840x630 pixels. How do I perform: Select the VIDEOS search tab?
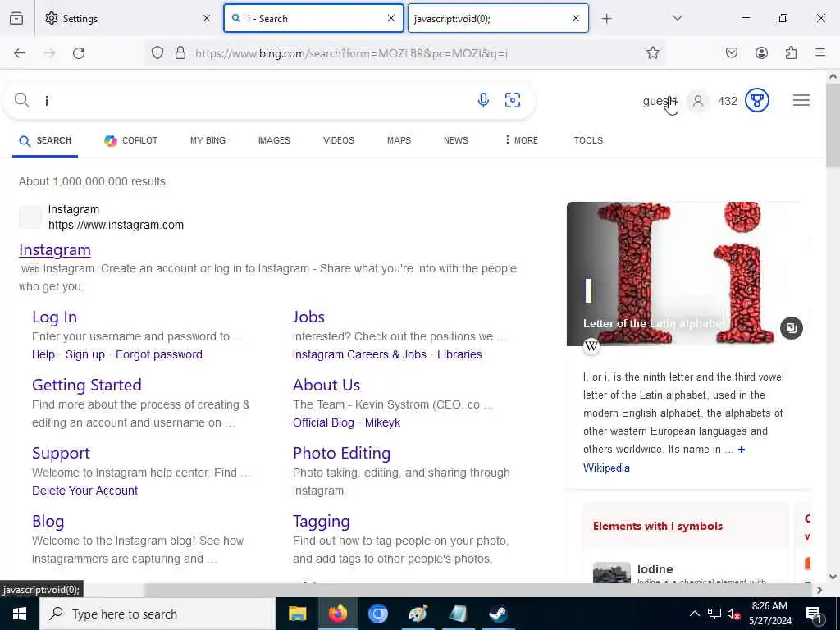click(339, 140)
